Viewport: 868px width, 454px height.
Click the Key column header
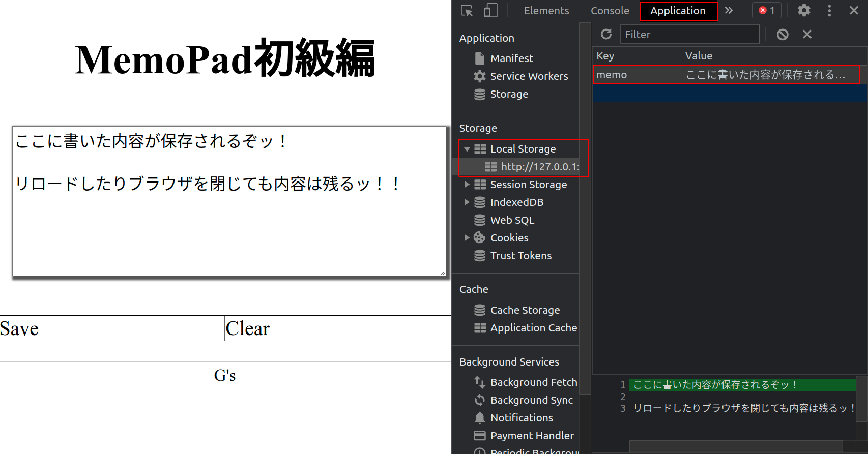(x=636, y=56)
